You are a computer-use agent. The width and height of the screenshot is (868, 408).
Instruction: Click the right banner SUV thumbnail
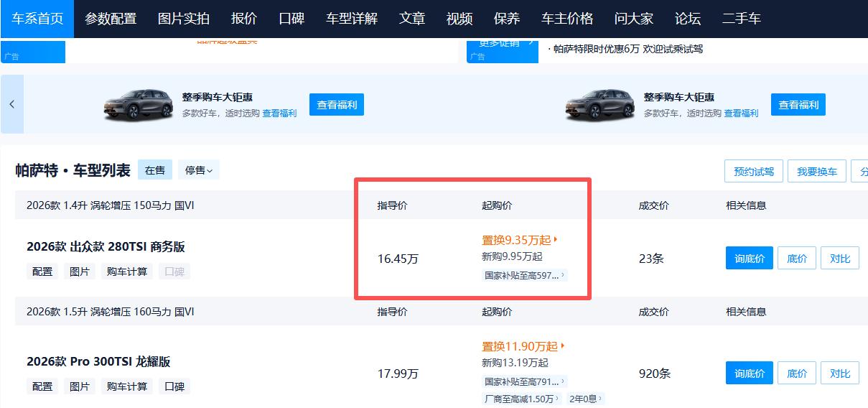coord(600,104)
